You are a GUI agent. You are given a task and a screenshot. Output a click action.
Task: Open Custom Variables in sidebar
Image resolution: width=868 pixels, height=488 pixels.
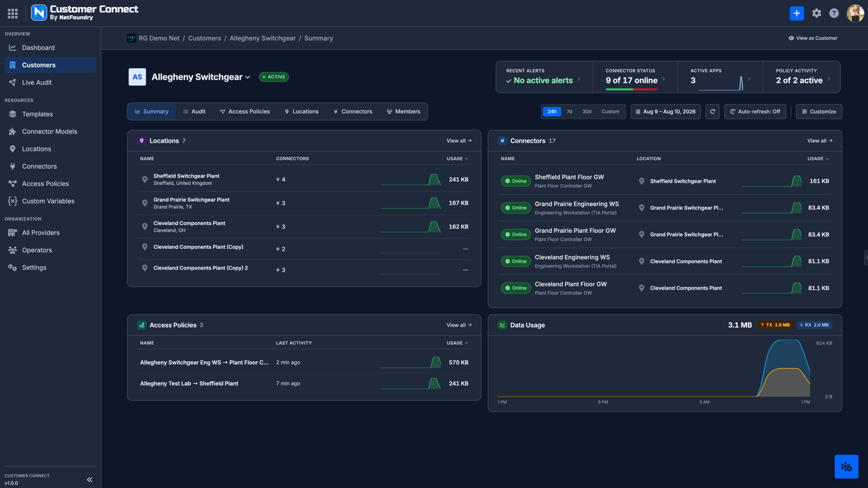point(50,201)
